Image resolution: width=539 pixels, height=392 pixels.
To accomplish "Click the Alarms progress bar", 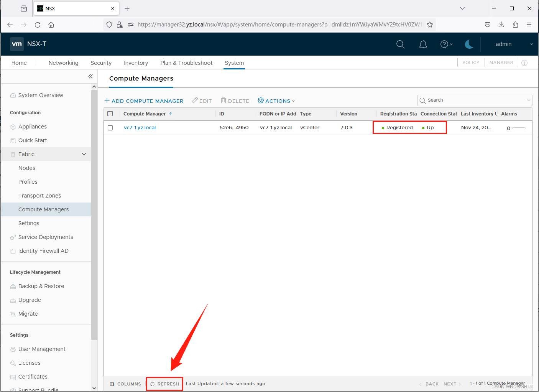I will (x=519, y=128).
